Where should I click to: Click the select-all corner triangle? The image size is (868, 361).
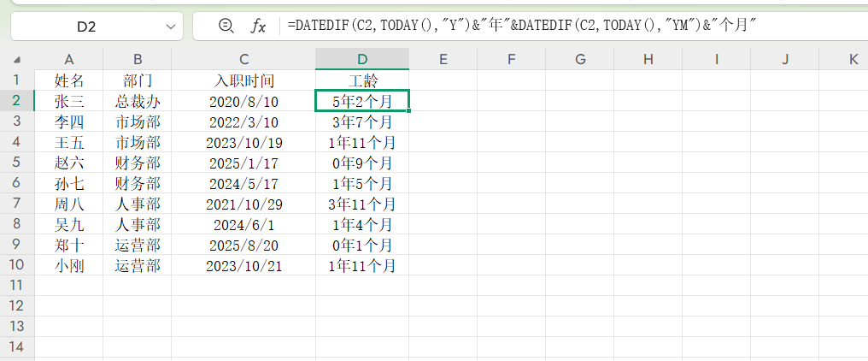17,59
